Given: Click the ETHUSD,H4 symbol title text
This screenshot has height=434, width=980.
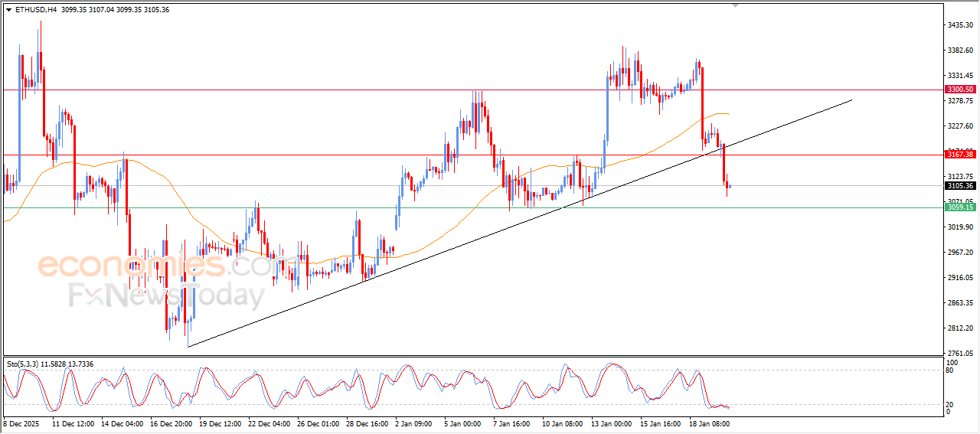Looking at the screenshot, I should click(x=36, y=9).
